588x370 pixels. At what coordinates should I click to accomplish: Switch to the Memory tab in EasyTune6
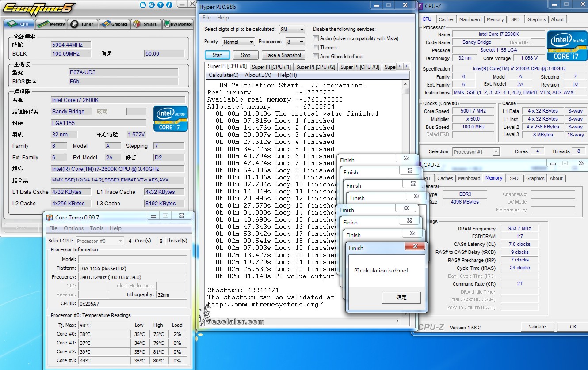point(51,24)
